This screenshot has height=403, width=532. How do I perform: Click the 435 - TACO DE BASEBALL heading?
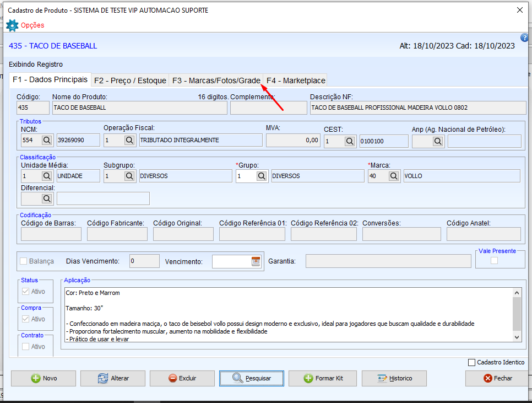pyautogui.click(x=53, y=46)
